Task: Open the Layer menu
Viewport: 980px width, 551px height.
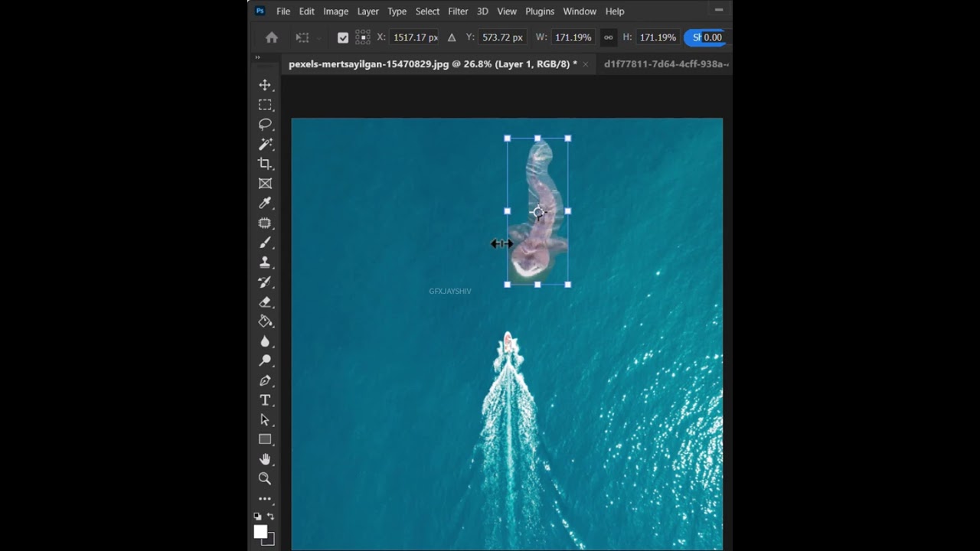Action: click(367, 11)
